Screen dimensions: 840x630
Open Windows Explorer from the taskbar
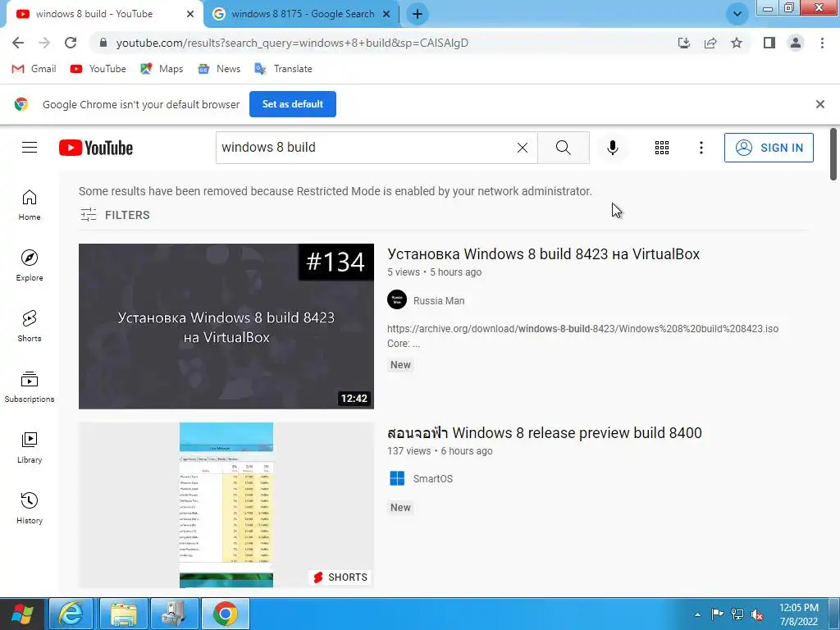(x=124, y=614)
